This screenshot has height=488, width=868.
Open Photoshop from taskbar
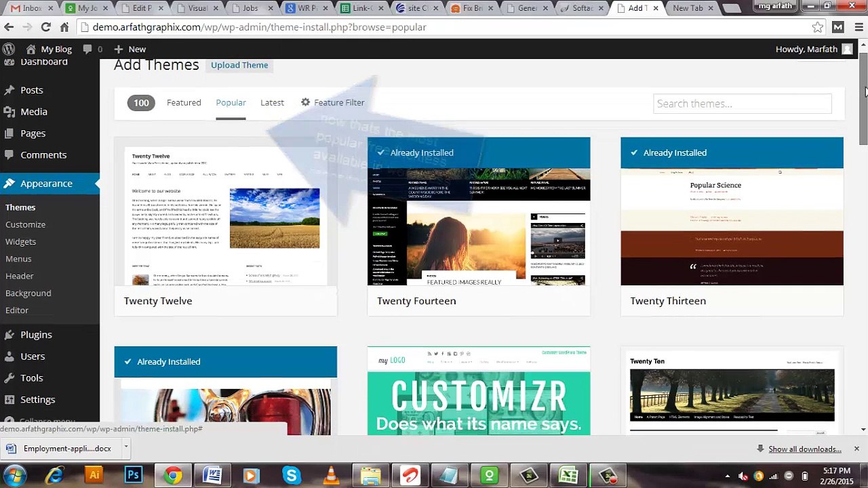tap(134, 476)
